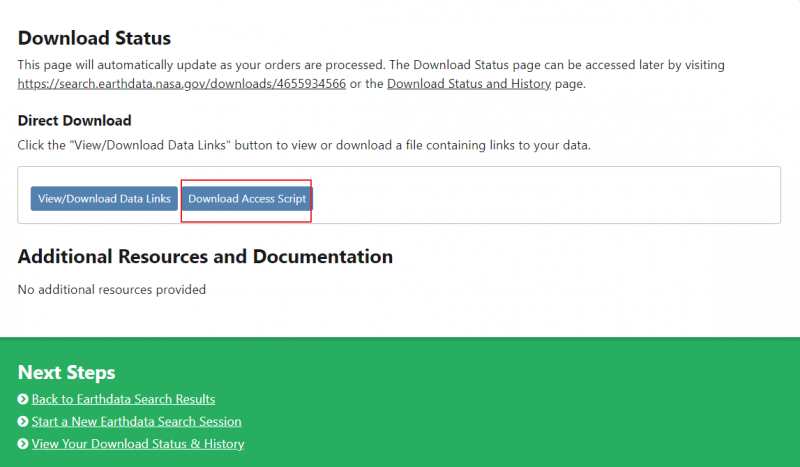Click the Direct Download subheading
800x467 pixels.
tap(74, 121)
